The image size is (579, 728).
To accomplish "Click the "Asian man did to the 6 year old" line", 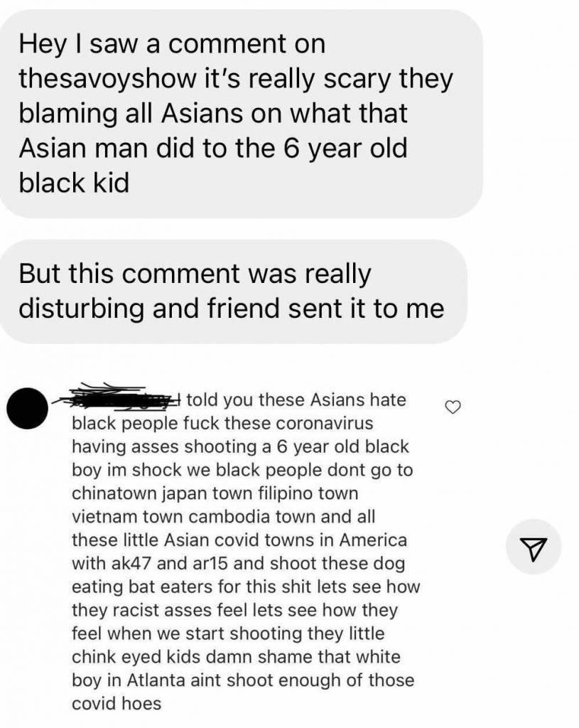I will click(x=213, y=148).
